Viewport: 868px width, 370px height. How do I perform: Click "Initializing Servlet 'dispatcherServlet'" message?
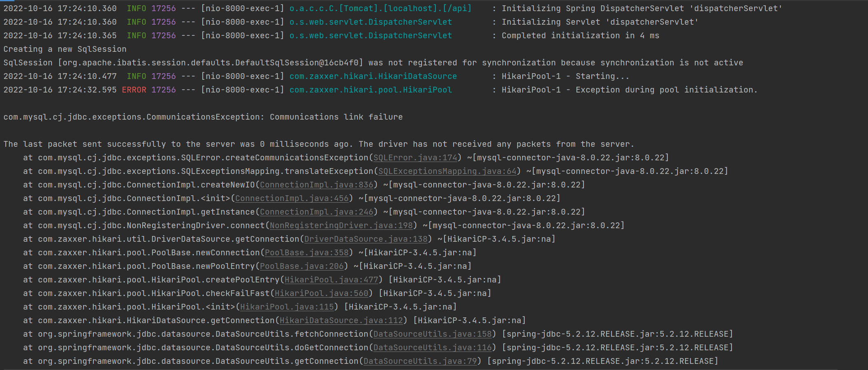[600, 22]
